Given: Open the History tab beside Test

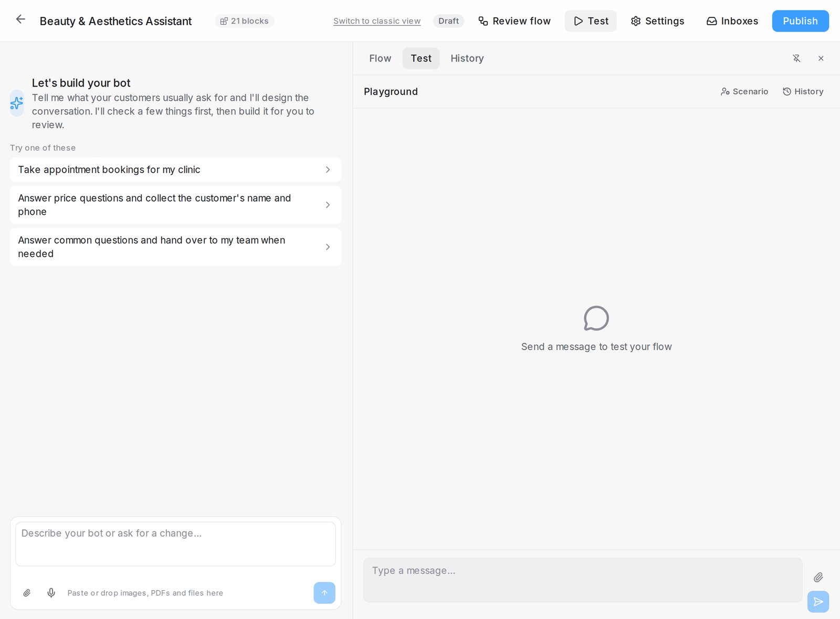Looking at the screenshot, I should (x=467, y=58).
